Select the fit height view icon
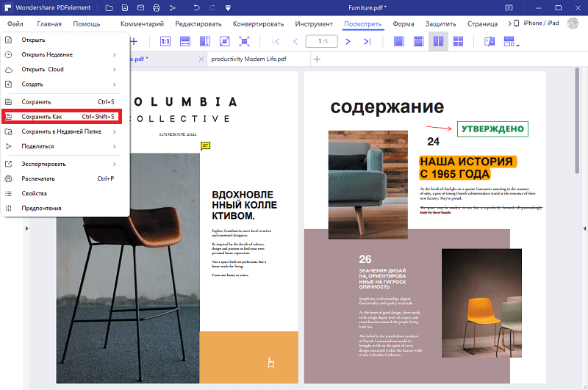Viewport: 588px width, 390px height. (x=205, y=41)
